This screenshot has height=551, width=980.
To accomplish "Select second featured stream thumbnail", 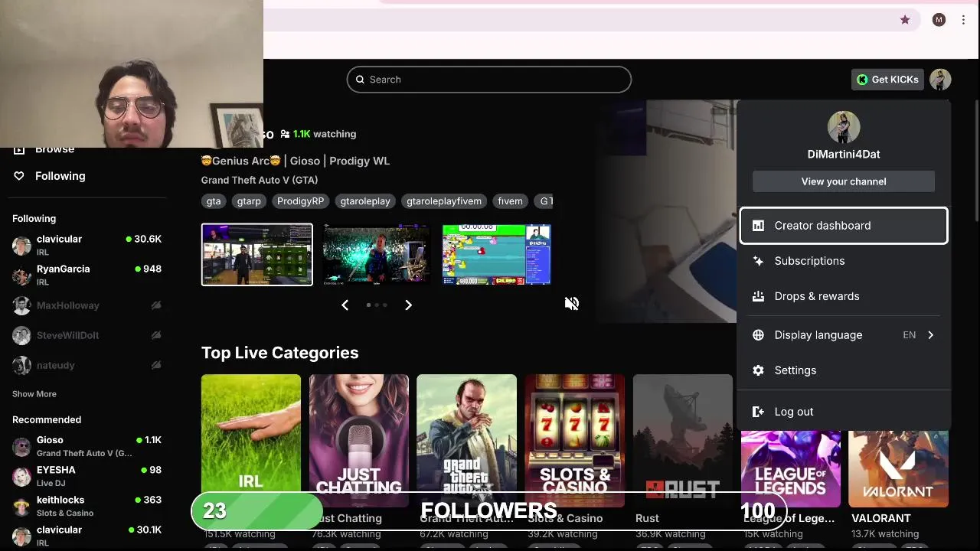I will click(x=377, y=255).
